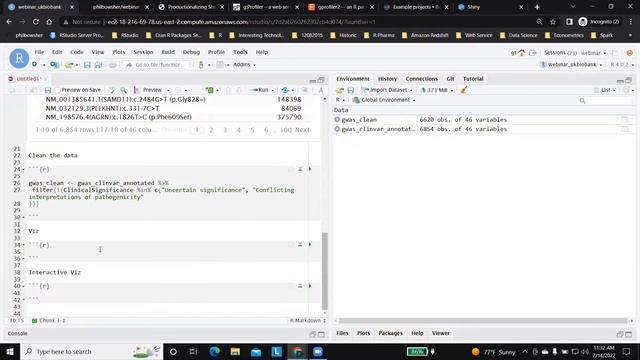Open the Addins dropdown
Image resolution: width=640 pixels, height=360 pixels.
tap(244, 64)
